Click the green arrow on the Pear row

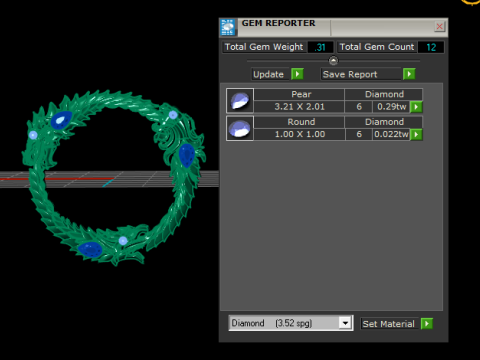[416, 107]
